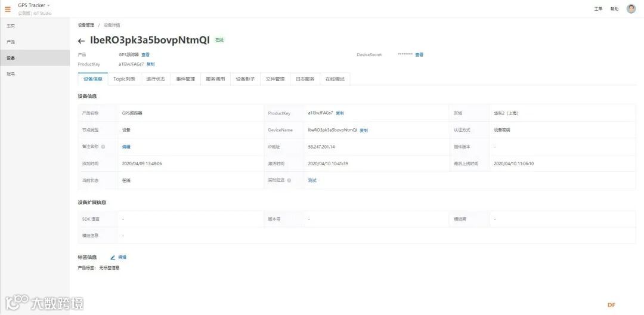Screen dimensions: 644x315
Task: Click the 设备详情 breadcrumb
Action: 112,25
